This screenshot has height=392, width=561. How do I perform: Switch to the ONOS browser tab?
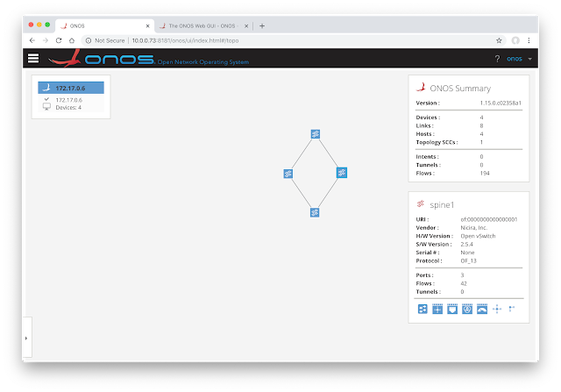click(x=105, y=25)
